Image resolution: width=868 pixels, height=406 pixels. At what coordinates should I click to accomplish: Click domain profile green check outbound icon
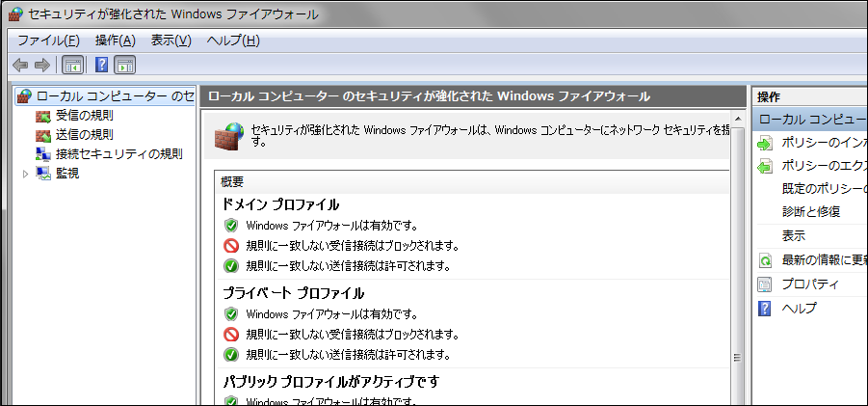pyautogui.click(x=231, y=266)
